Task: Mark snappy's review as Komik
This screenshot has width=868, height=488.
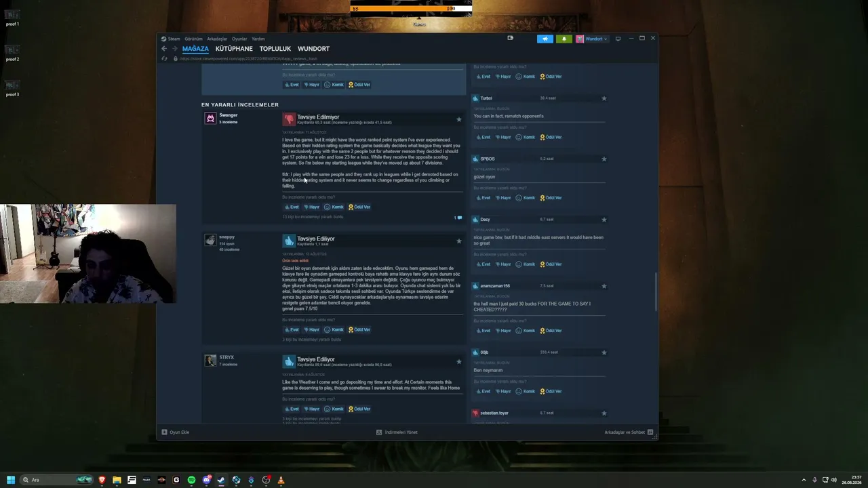Action: pyautogui.click(x=334, y=329)
